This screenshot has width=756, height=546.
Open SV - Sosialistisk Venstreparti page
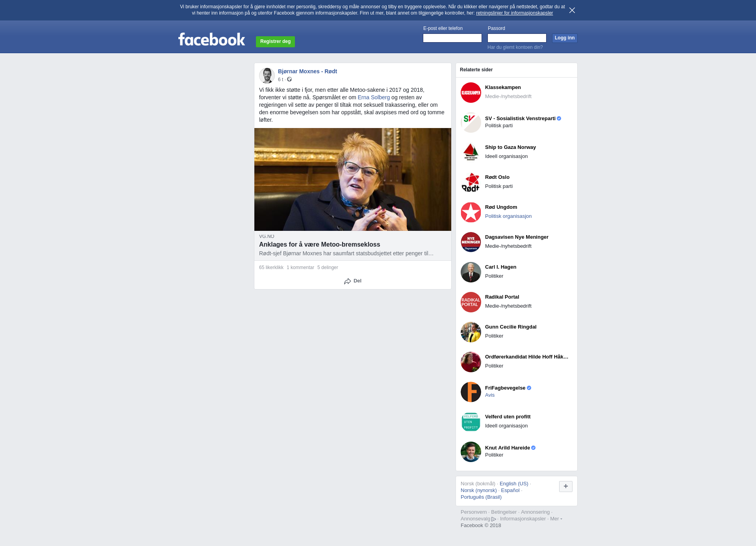pos(520,119)
